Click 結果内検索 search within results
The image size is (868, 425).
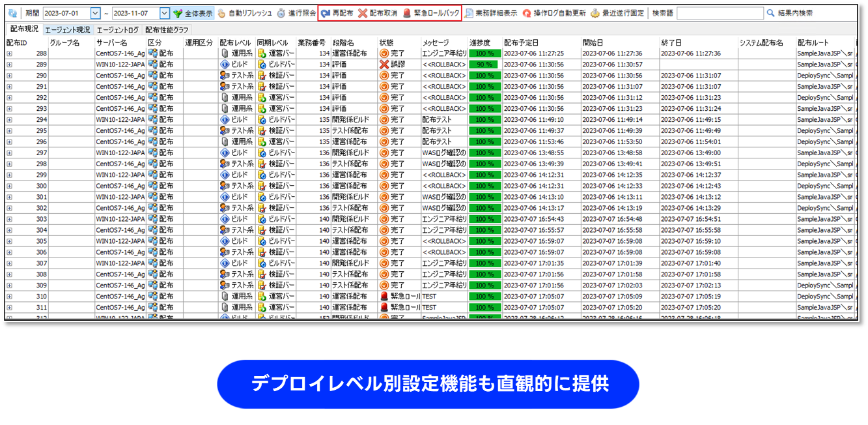tap(789, 13)
